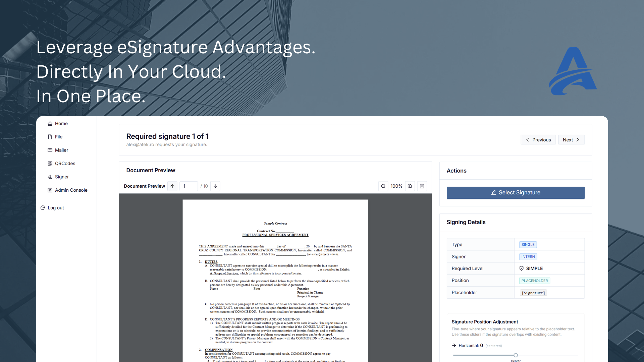This screenshot has height=362, width=644.
Task: Click Log out in sidebar
Action: 55,208
